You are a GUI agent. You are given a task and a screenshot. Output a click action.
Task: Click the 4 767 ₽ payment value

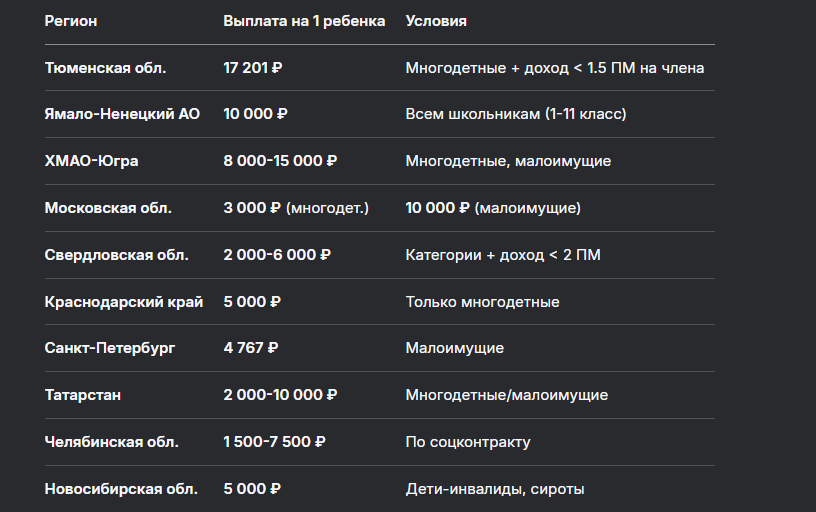[x=250, y=348]
